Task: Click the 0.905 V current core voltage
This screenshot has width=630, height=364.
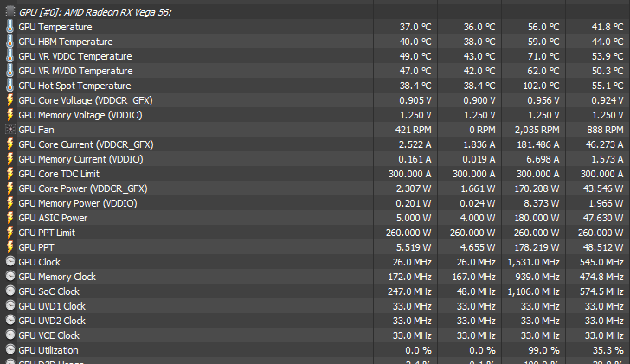Action: coord(415,100)
